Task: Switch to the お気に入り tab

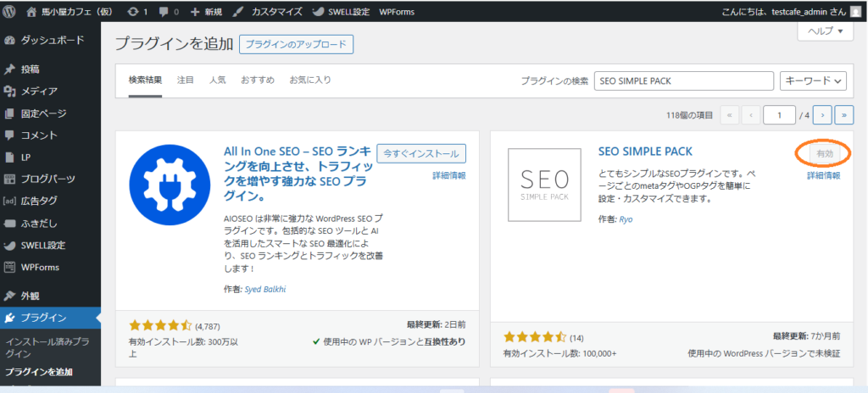Action: 310,80
